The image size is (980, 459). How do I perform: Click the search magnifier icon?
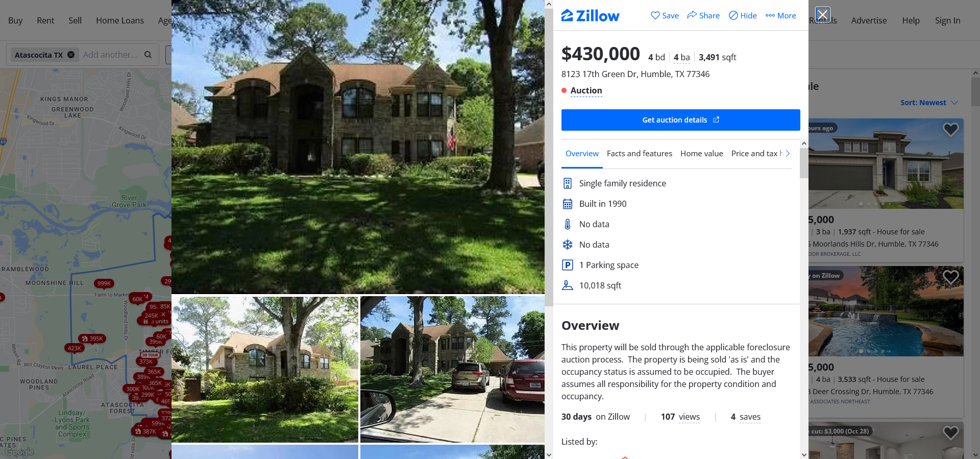148,55
